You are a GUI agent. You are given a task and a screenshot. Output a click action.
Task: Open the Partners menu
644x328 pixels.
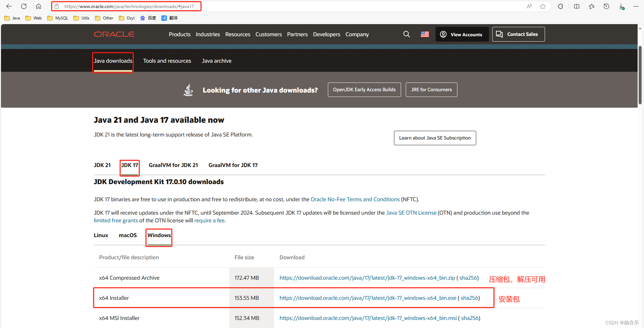click(x=297, y=34)
